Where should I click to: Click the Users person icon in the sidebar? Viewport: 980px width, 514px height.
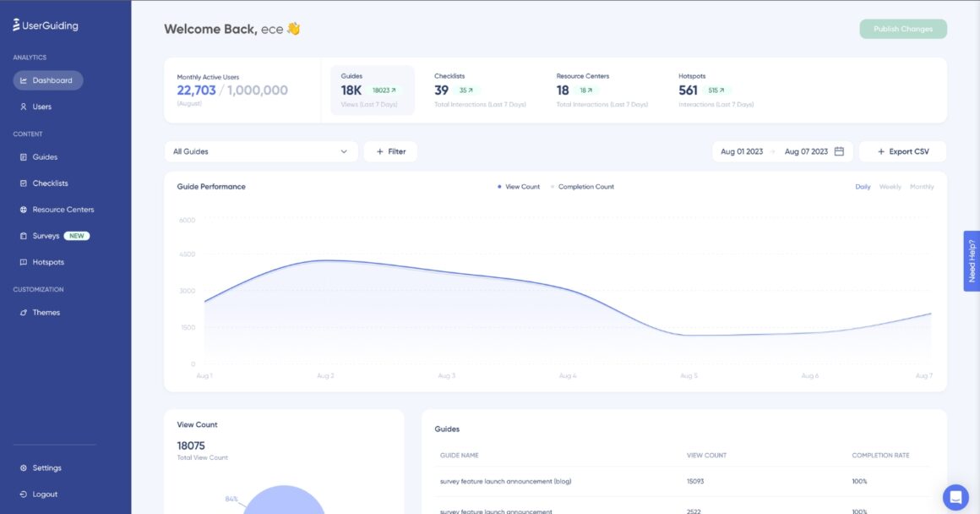click(x=23, y=107)
